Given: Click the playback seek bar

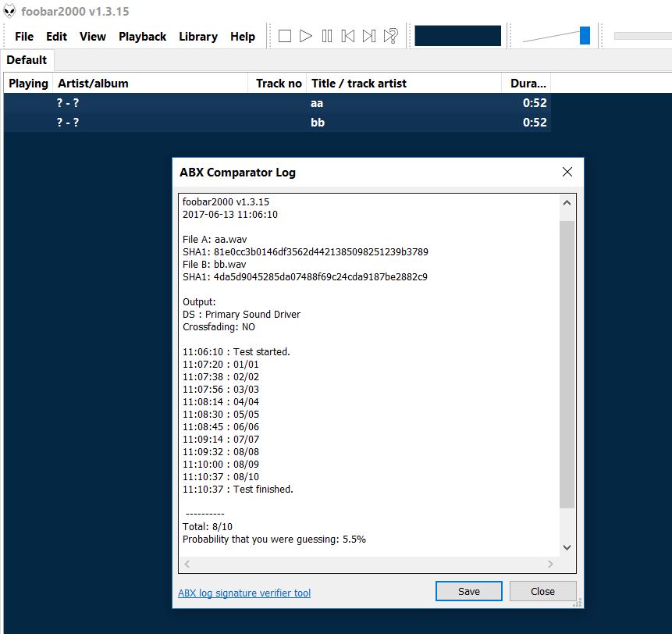Looking at the screenshot, I should pyautogui.click(x=642, y=36).
